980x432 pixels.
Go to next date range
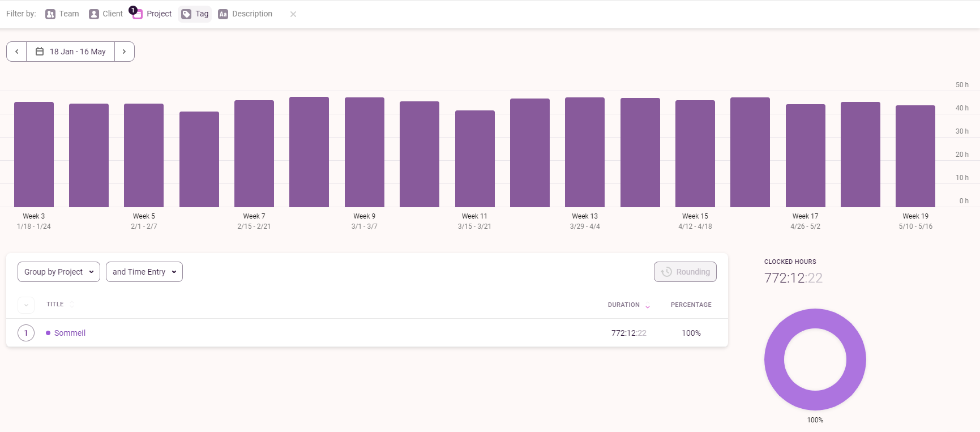click(x=124, y=52)
